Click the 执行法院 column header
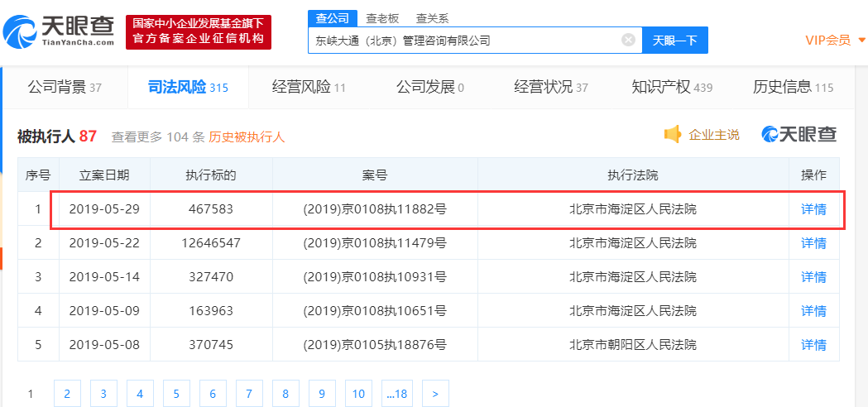Image resolution: width=868 pixels, height=407 pixels. pyautogui.click(x=633, y=175)
